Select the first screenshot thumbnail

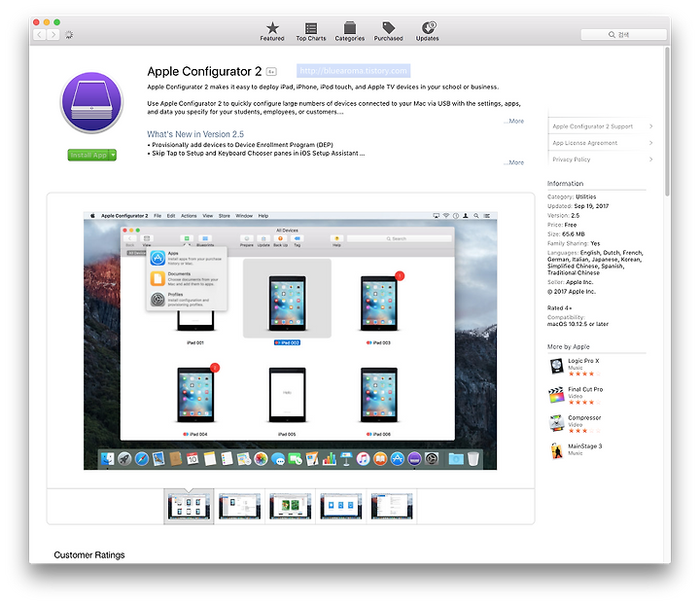coord(189,507)
